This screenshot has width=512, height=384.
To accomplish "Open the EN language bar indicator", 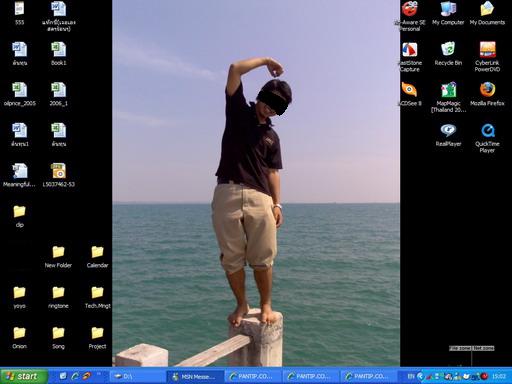I will coord(411,376).
